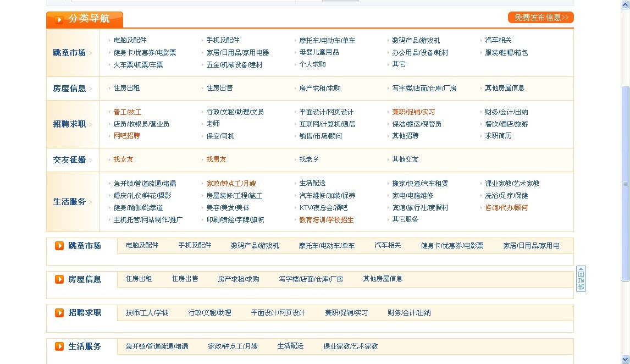
Task: Open 住房出售 in the top table
Action: [219, 88]
